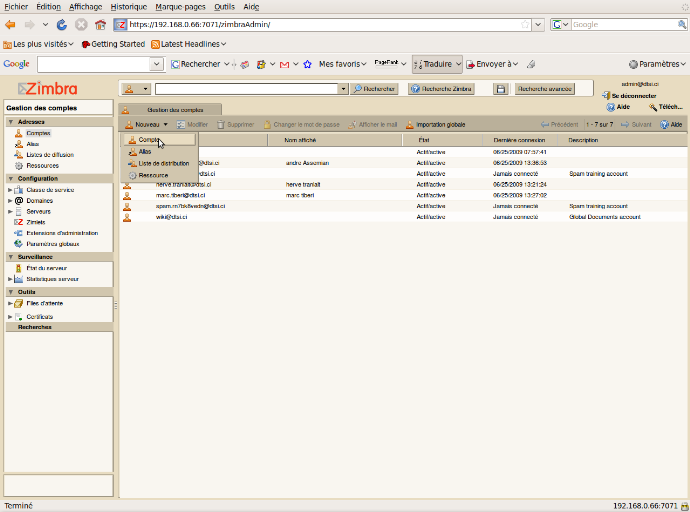
Task: Open the Gmail icon in Google toolbar
Action: [x=283, y=64]
